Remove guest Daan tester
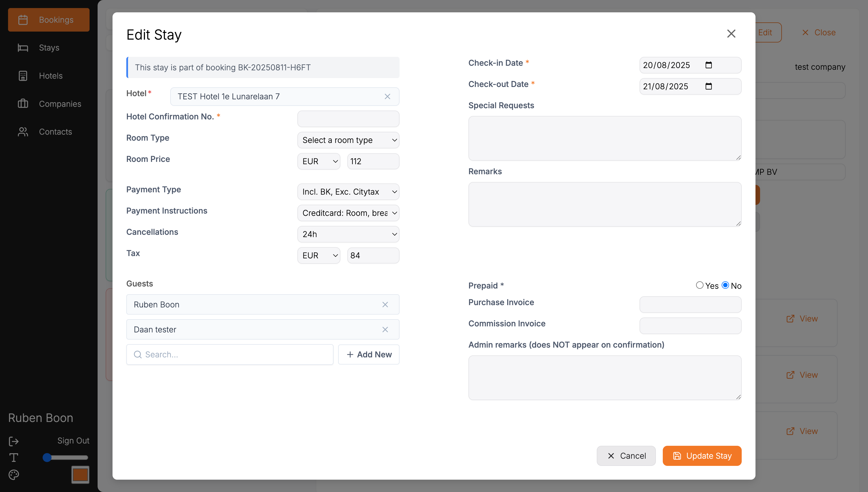 coord(385,330)
